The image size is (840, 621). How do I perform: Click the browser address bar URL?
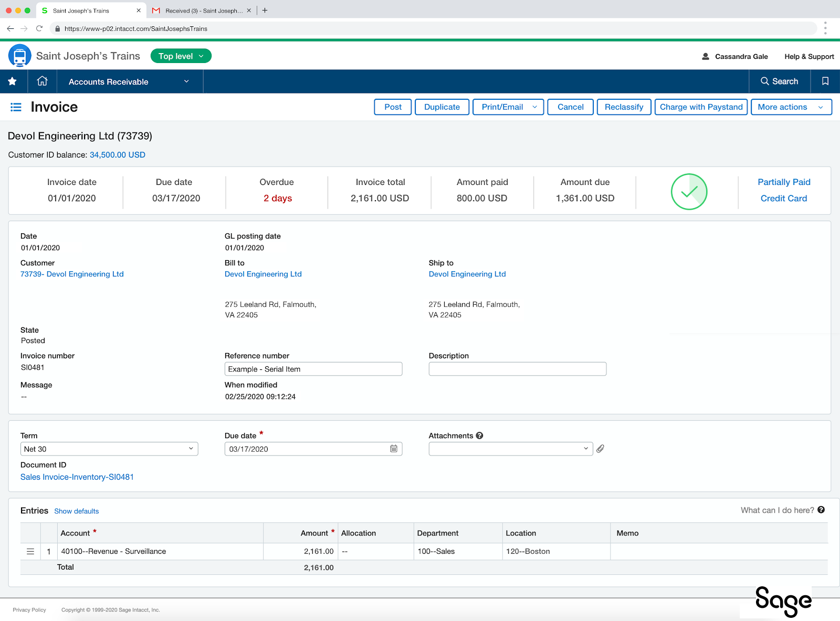click(136, 29)
